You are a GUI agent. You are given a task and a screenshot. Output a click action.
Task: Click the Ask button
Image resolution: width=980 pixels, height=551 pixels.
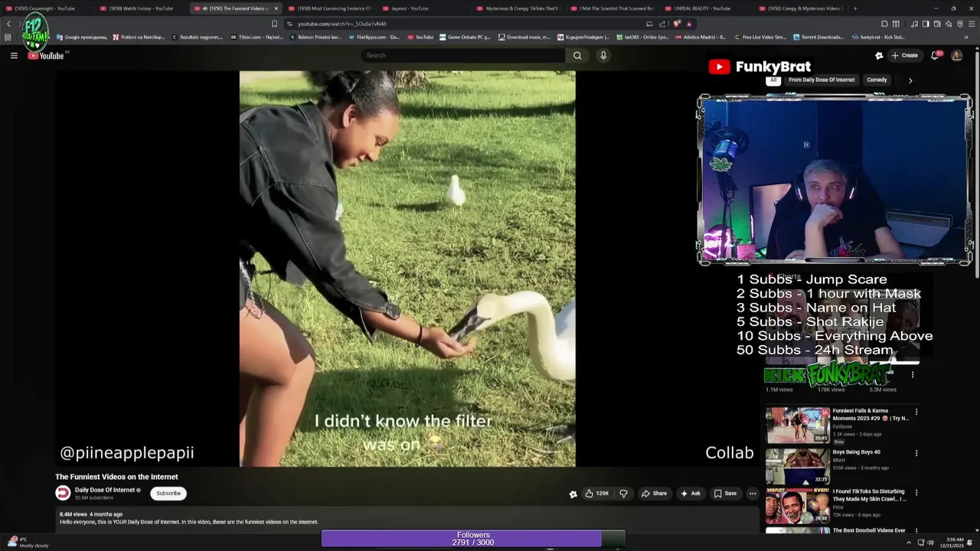(x=691, y=494)
